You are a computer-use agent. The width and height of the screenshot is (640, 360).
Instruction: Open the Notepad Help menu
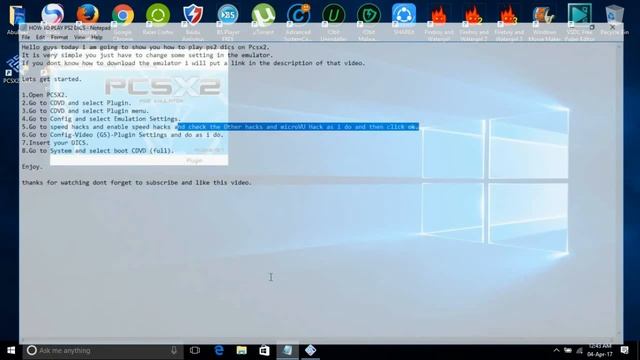(x=97, y=37)
